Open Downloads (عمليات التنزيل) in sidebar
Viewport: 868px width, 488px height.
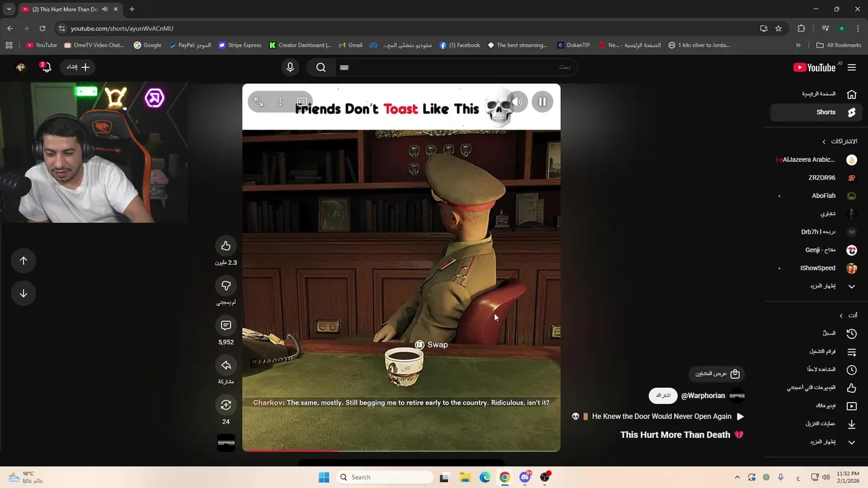pos(816,424)
